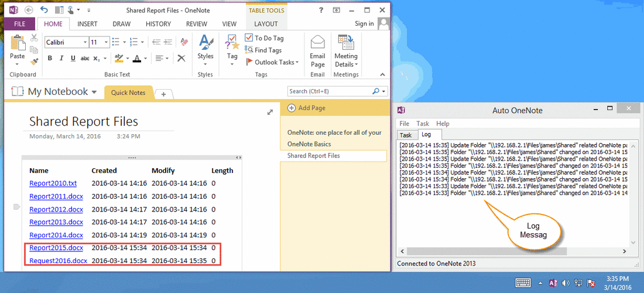Open the Help menu in Auto OneNote

(443, 123)
